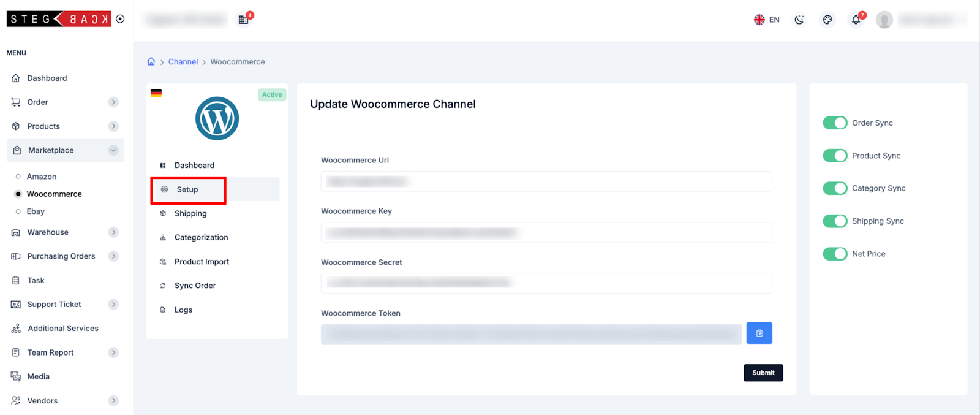Focus the Woocommerce Secret field
Screen dimensions: 980x415
point(546,283)
